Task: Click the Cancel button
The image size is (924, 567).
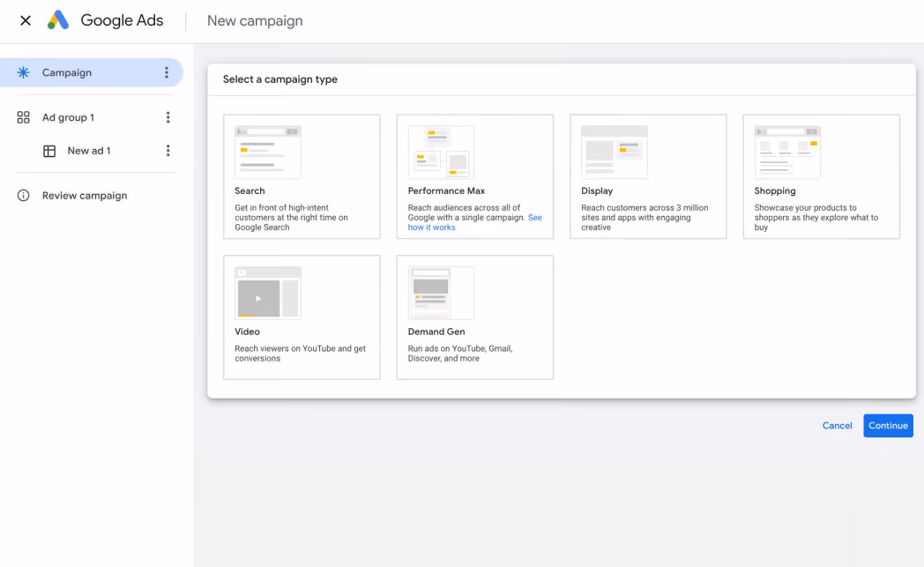Action: tap(838, 426)
